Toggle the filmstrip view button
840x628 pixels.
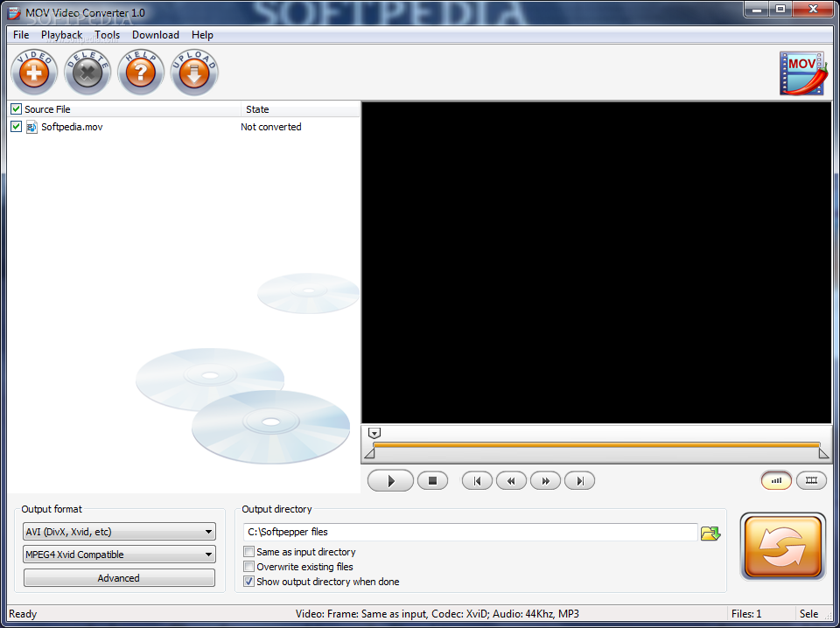812,480
